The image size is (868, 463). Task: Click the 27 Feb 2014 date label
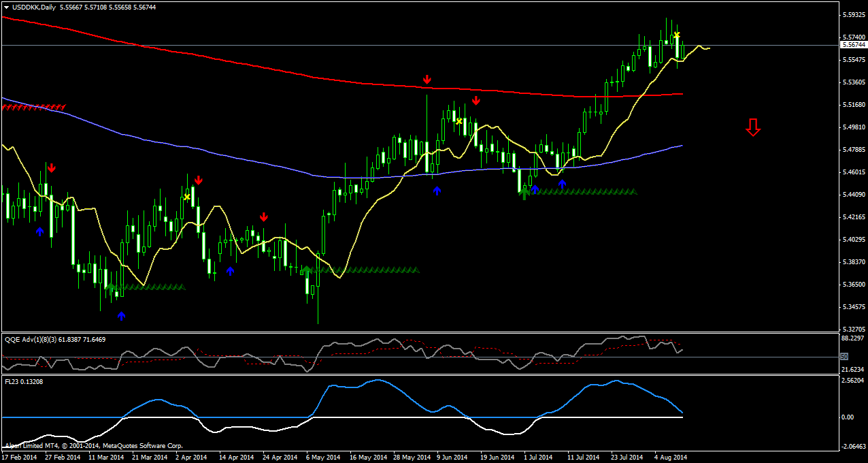click(61, 458)
